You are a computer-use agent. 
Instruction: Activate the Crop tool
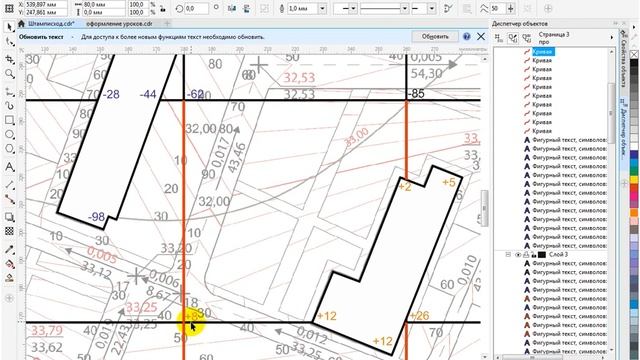[9, 59]
